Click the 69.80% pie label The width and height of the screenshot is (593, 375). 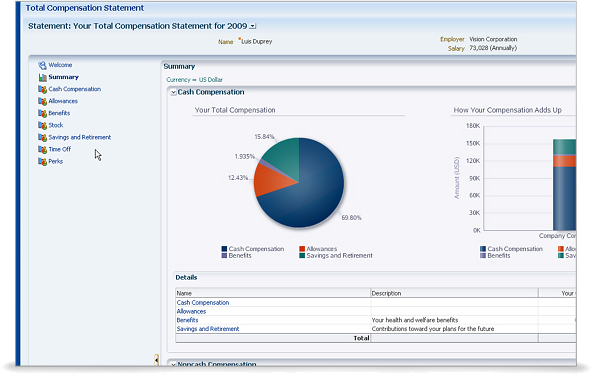click(351, 218)
